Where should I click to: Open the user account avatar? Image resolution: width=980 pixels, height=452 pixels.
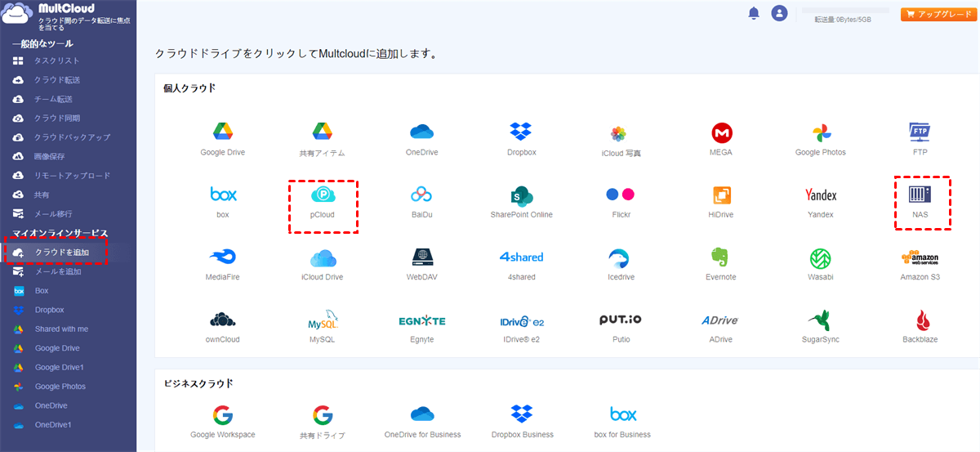(x=779, y=13)
